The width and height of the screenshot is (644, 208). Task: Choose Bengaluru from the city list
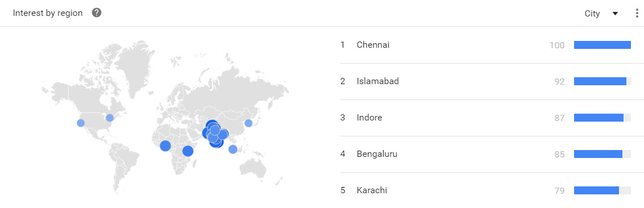tap(377, 154)
